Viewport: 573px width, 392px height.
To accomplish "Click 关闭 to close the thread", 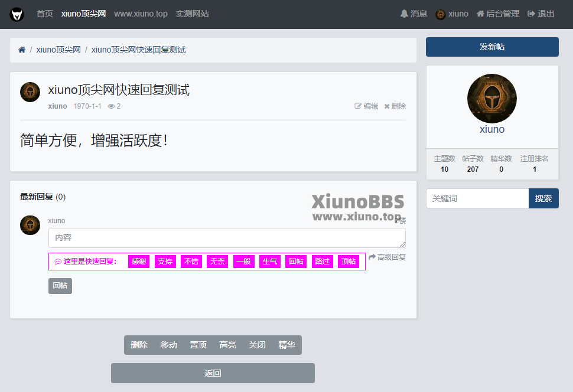I will [x=258, y=345].
